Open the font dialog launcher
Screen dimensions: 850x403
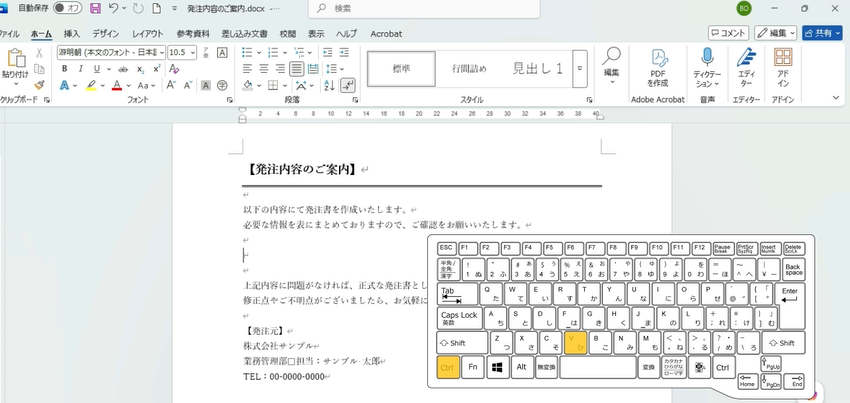coord(229,100)
